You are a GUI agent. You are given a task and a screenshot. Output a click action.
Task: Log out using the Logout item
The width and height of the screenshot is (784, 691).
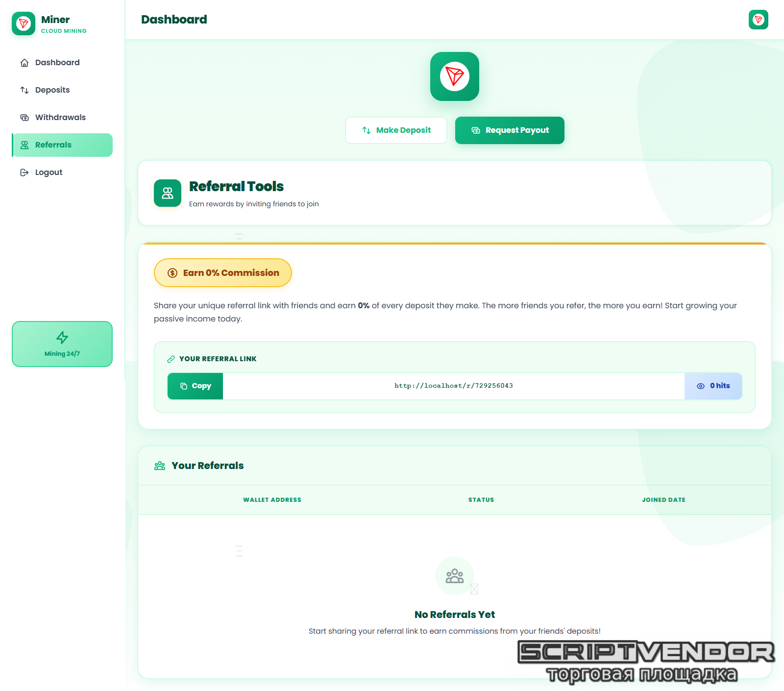click(49, 173)
